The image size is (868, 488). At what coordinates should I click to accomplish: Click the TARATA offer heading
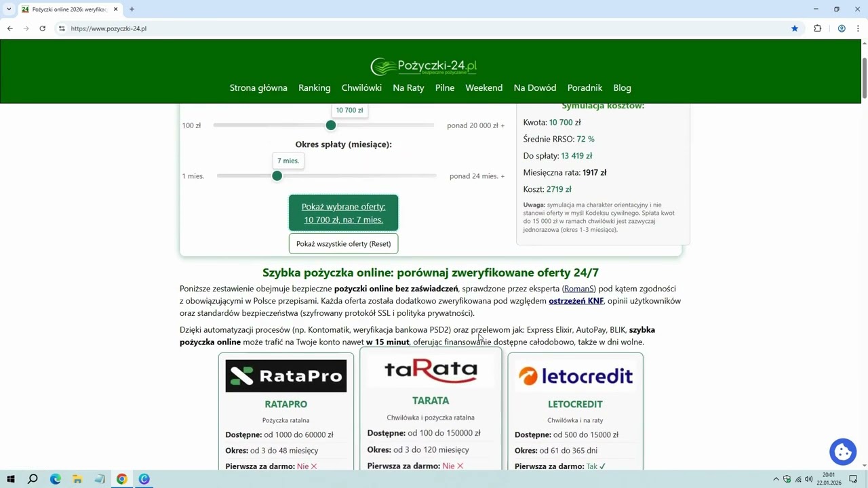pos(431,401)
